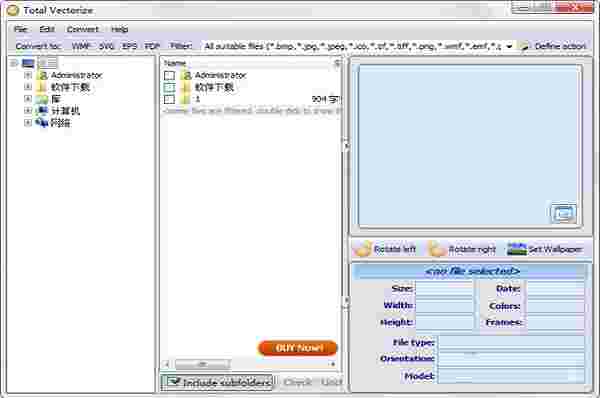Open the Edit menu
600x398 pixels.
tap(47, 29)
